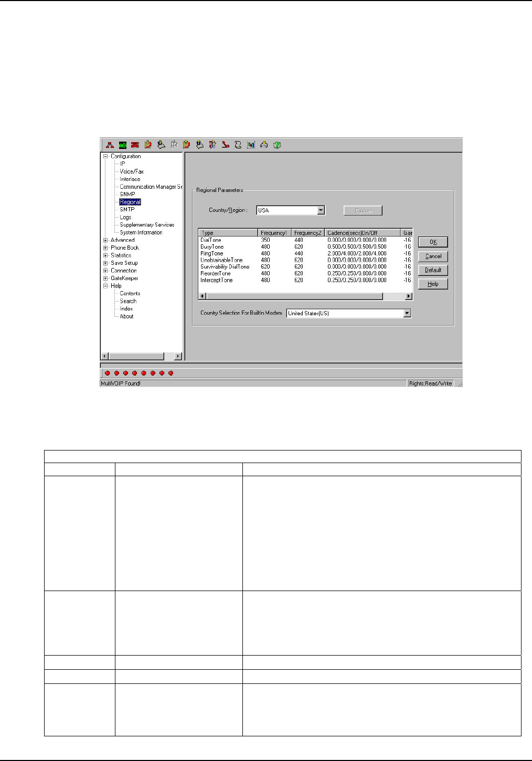Viewport: 532px width, 761px height.
Task: Click the Cadence(secs)On/Off column header
Action: click(363, 233)
